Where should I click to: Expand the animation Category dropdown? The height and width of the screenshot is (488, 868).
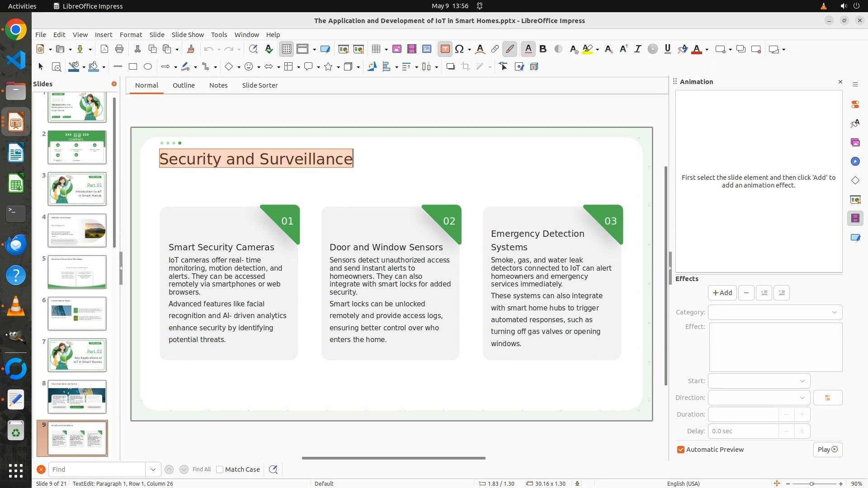[775, 312]
